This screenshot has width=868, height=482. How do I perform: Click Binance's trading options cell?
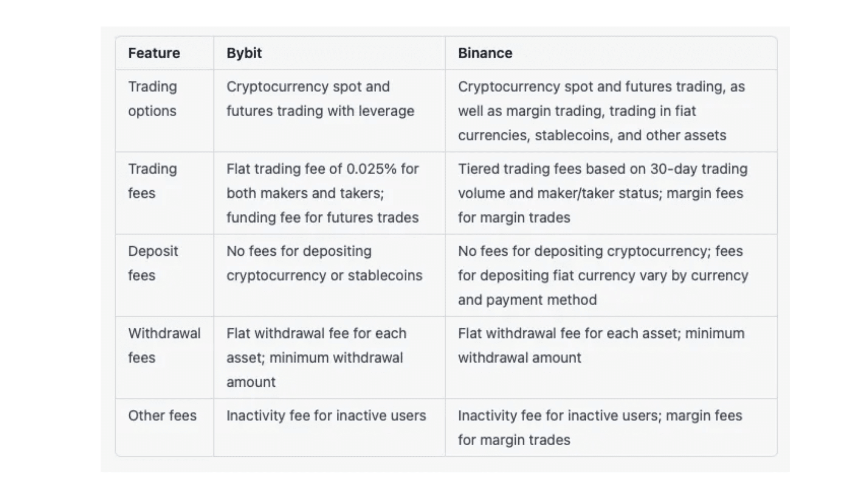click(601, 111)
